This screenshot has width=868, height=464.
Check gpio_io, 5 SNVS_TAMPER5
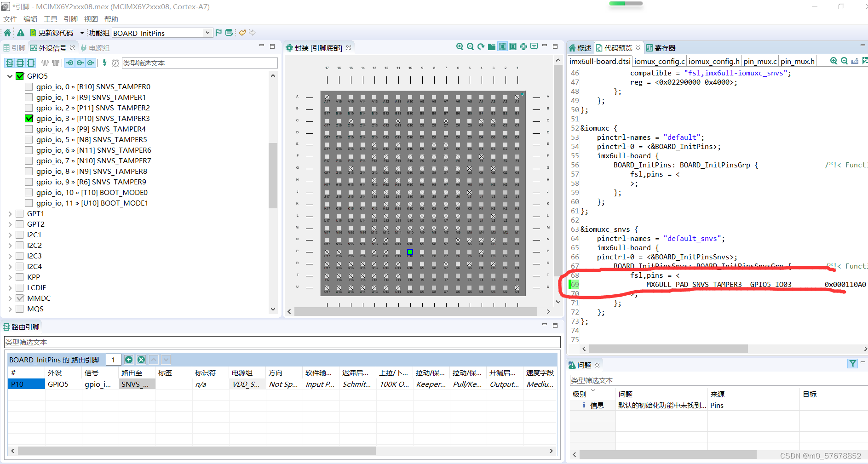(x=29, y=139)
